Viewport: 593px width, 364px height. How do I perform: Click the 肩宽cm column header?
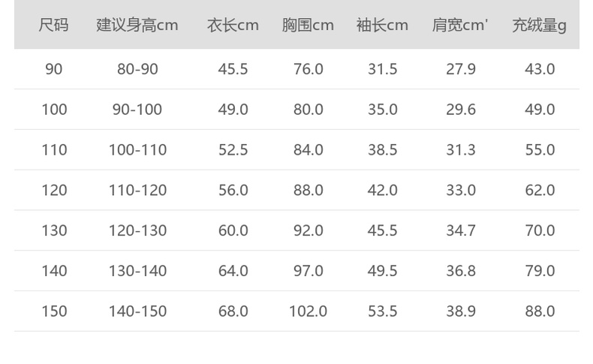(460, 26)
